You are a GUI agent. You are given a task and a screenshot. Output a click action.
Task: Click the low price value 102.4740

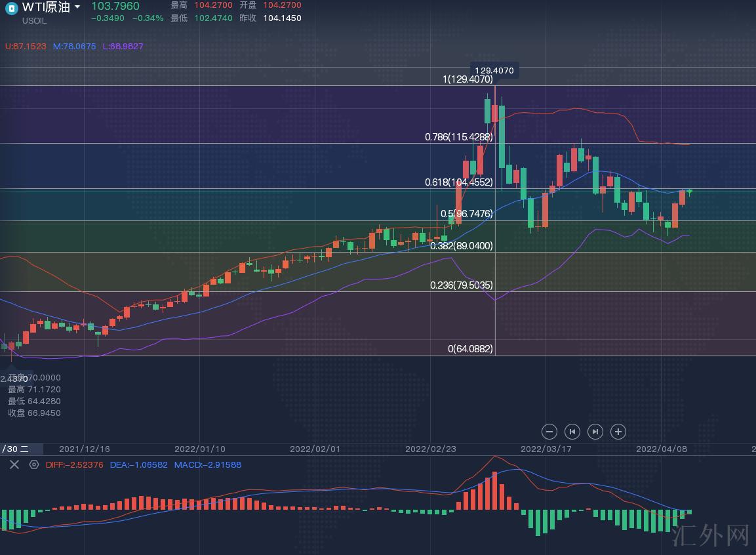coord(213,18)
